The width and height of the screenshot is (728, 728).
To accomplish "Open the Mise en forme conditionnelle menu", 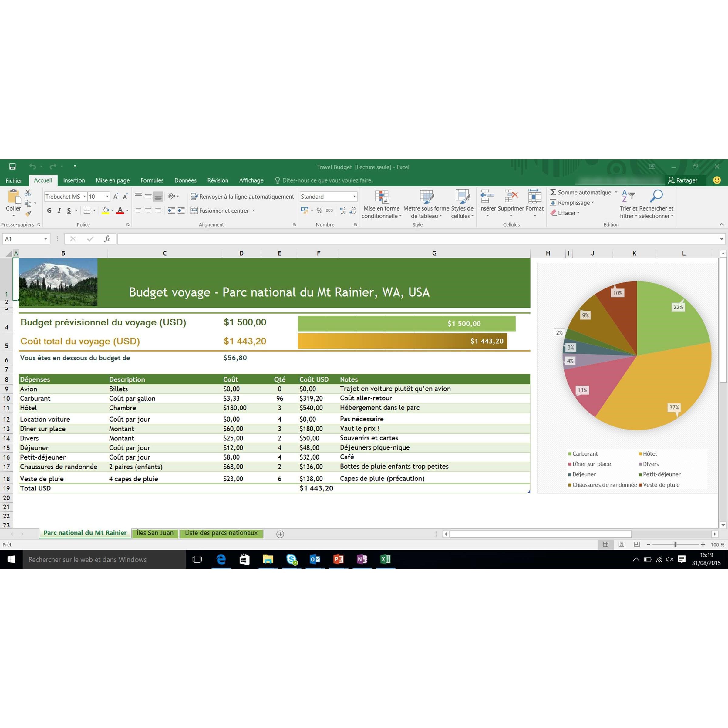I will tap(381, 204).
